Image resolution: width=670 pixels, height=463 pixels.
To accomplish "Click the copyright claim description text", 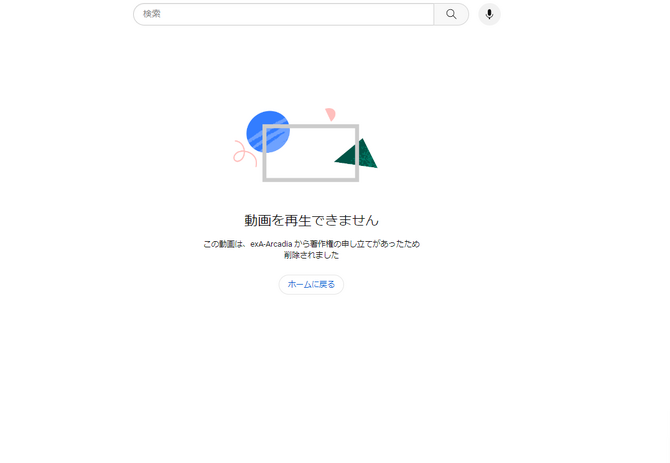I will tap(311, 249).
